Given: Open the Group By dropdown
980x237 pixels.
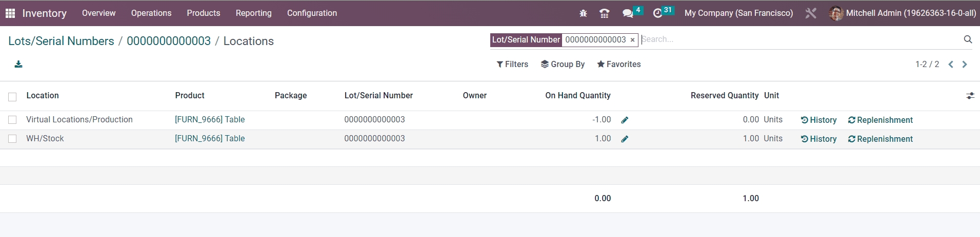Looking at the screenshot, I should [x=563, y=64].
